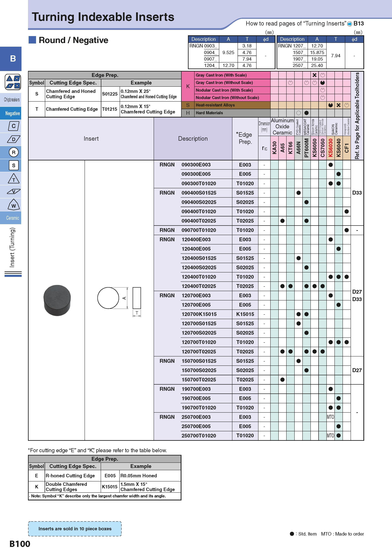Click the KS6040 grade column header

[339, 148]
